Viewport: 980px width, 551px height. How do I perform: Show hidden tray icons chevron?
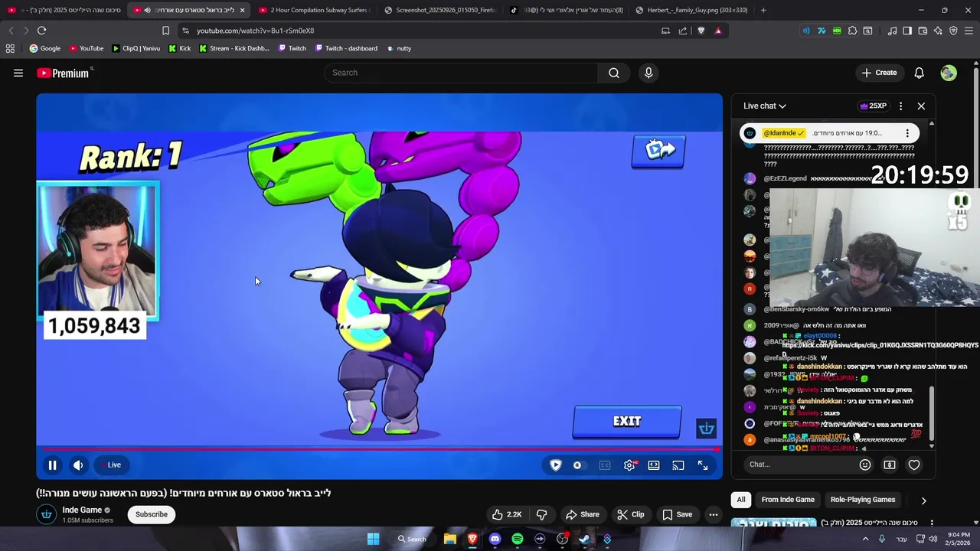(x=866, y=539)
